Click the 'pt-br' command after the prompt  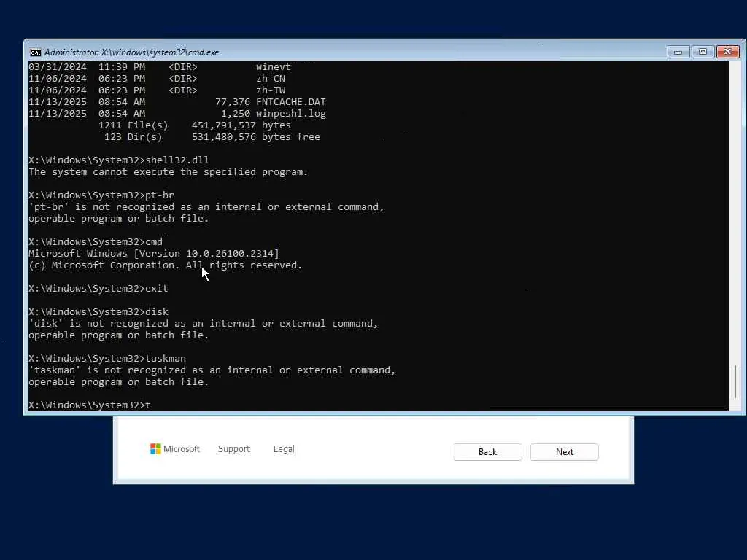point(160,195)
